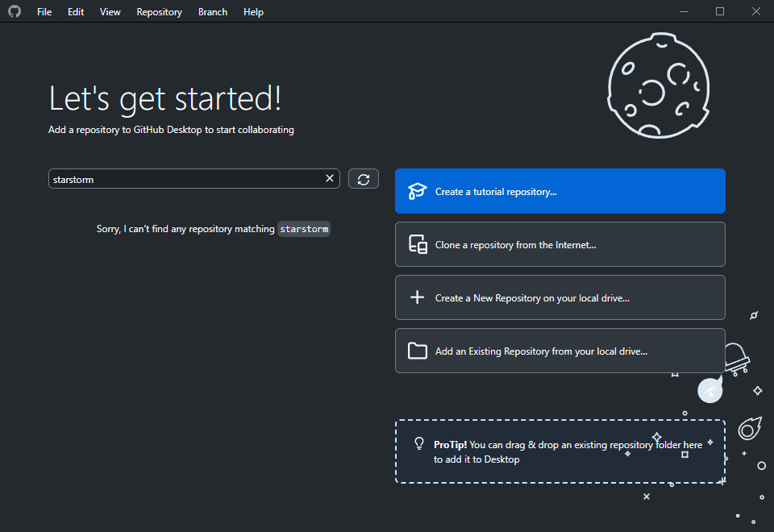Viewport: 774px width, 532px height.
Task: Clear the starstorm filter text
Action: click(x=330, y=179)
